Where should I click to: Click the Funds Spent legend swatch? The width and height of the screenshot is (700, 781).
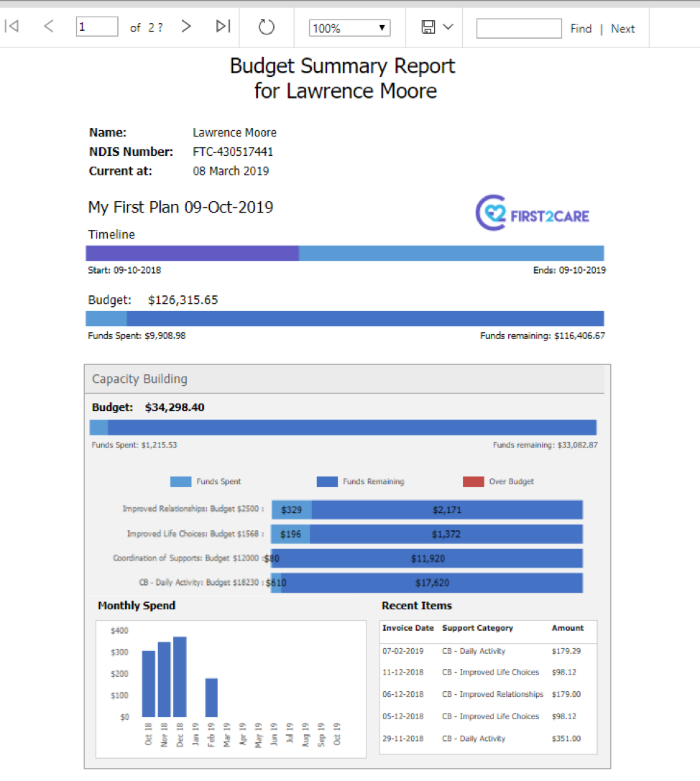coord(182,481)
